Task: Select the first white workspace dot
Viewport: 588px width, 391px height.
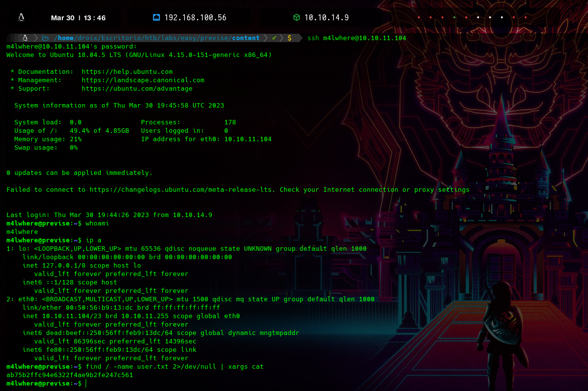Action: (478, 18)
